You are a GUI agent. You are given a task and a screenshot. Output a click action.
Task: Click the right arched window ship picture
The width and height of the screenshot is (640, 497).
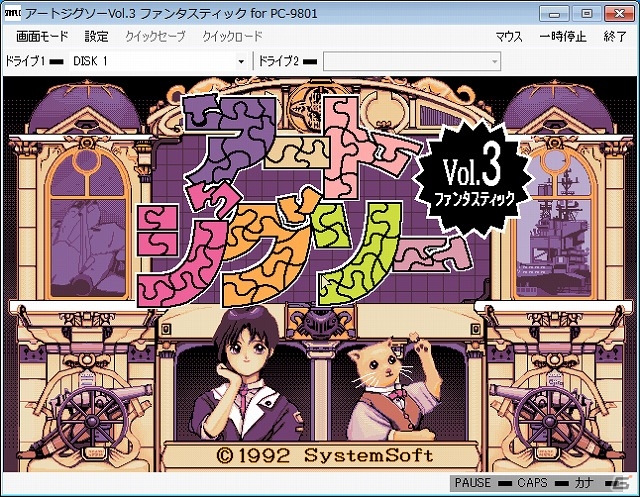tap(553, 224)
